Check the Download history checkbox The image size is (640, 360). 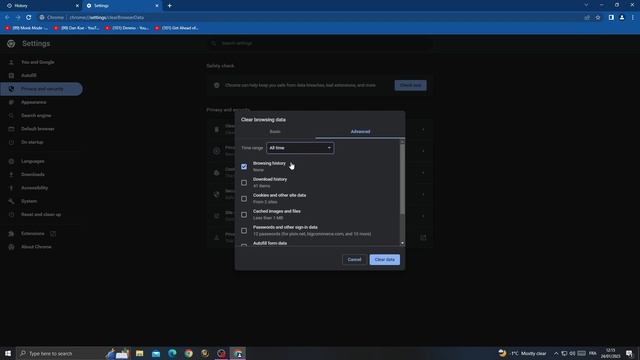pos(244,182)
